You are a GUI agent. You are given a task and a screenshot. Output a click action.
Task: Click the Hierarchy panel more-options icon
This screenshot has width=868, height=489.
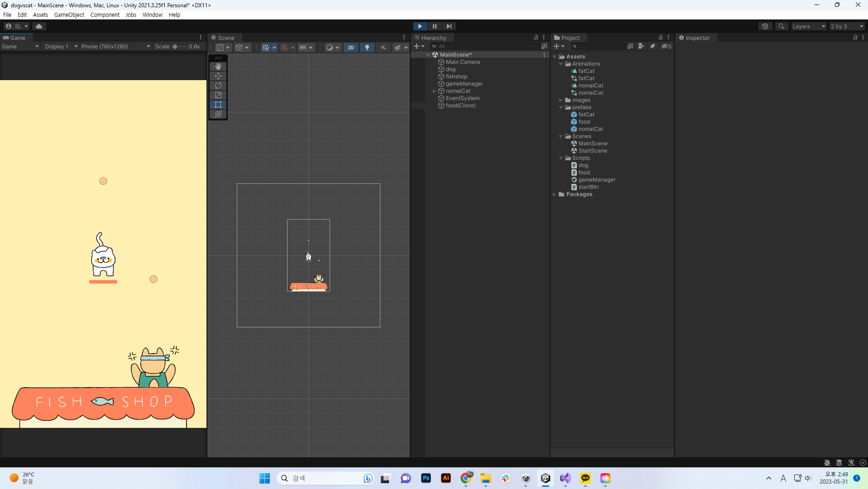544,38
